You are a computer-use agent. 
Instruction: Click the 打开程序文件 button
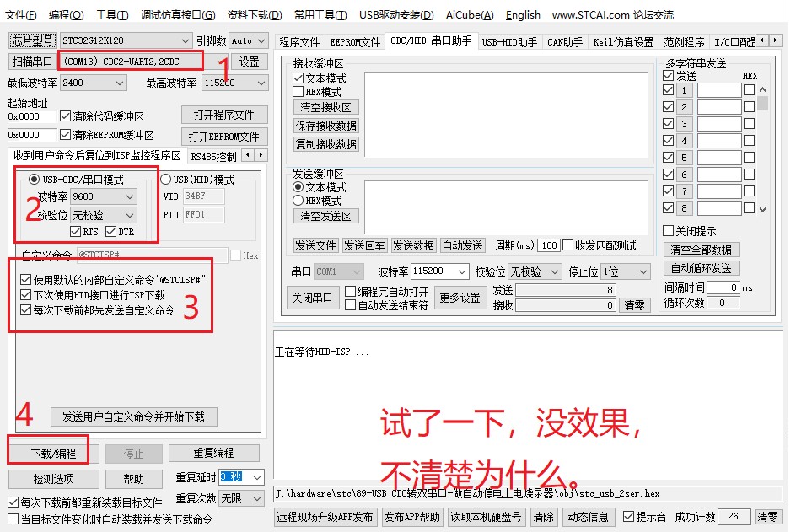tap(223, 115)
